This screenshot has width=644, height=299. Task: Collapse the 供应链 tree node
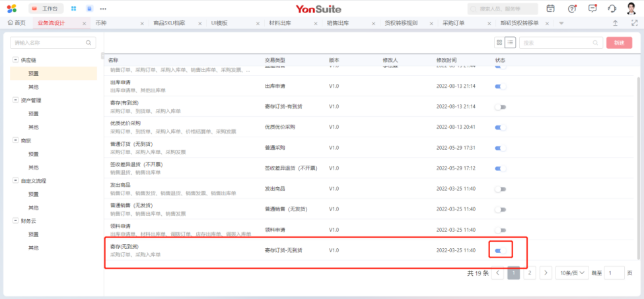click(x=15, y=60)
